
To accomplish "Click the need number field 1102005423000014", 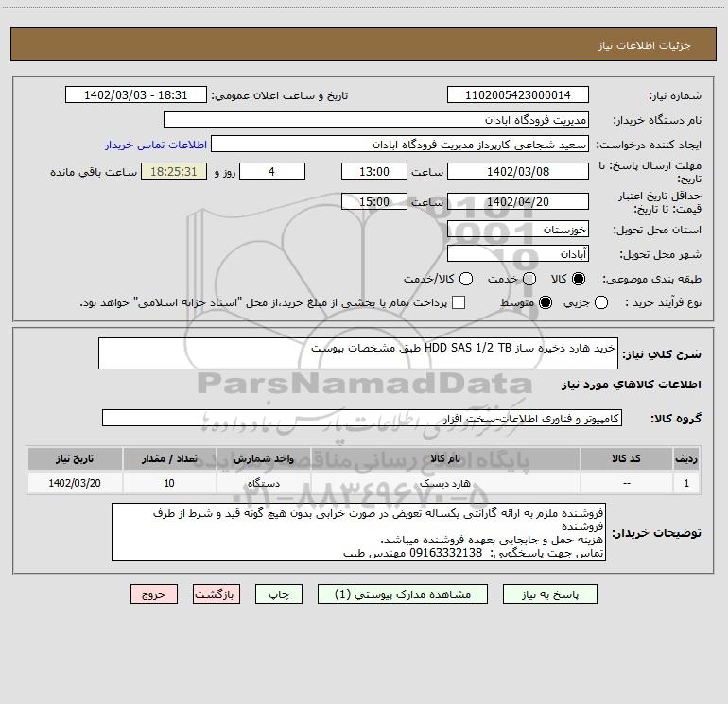I will click(518, 95).
